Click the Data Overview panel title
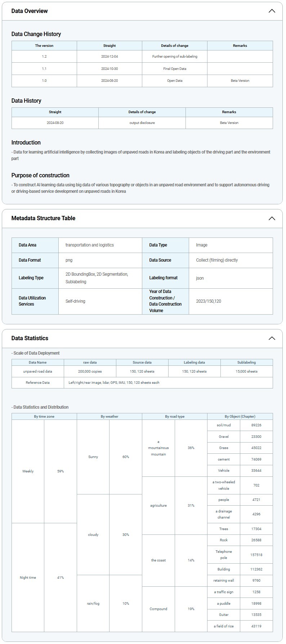 pos(30,11)
